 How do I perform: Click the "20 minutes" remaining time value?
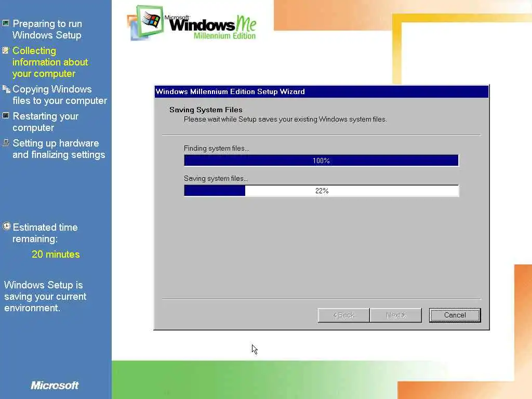[x=56, y=254]
